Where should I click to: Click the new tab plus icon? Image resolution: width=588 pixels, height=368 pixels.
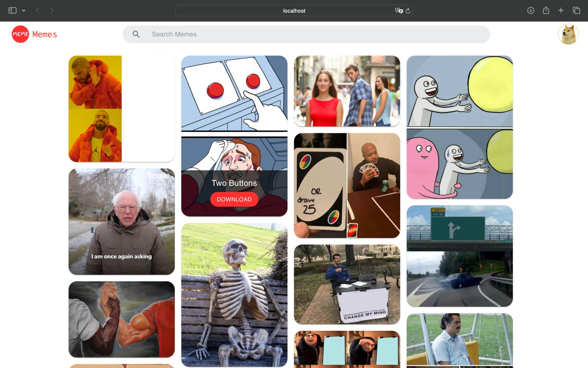click(x=561, y=11)
